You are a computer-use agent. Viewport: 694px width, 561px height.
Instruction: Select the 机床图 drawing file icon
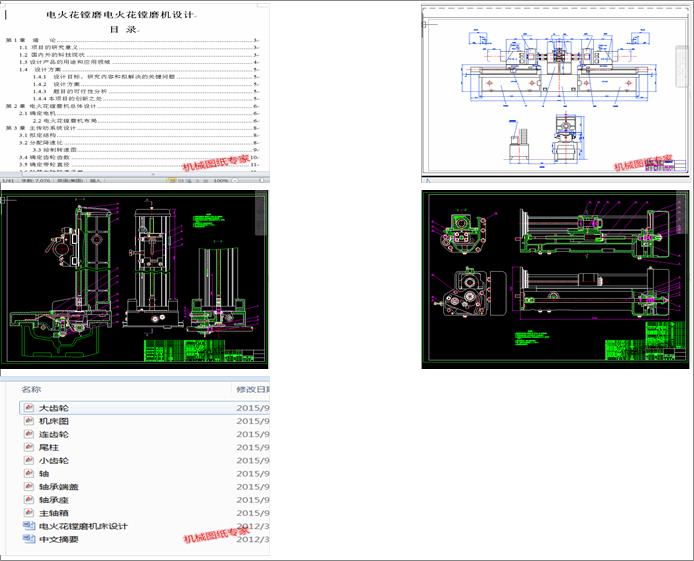tap(29, 421)
